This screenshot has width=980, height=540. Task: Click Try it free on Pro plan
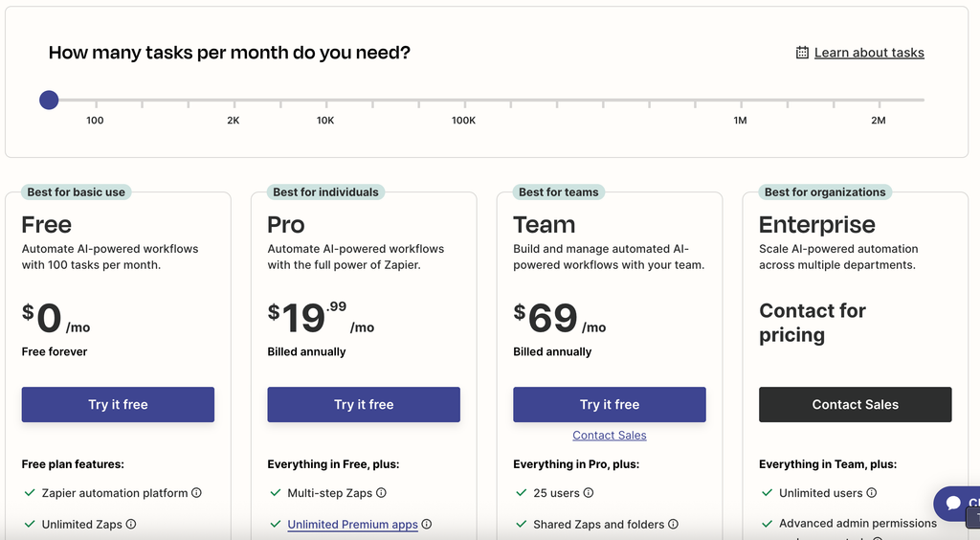(364, 404)
